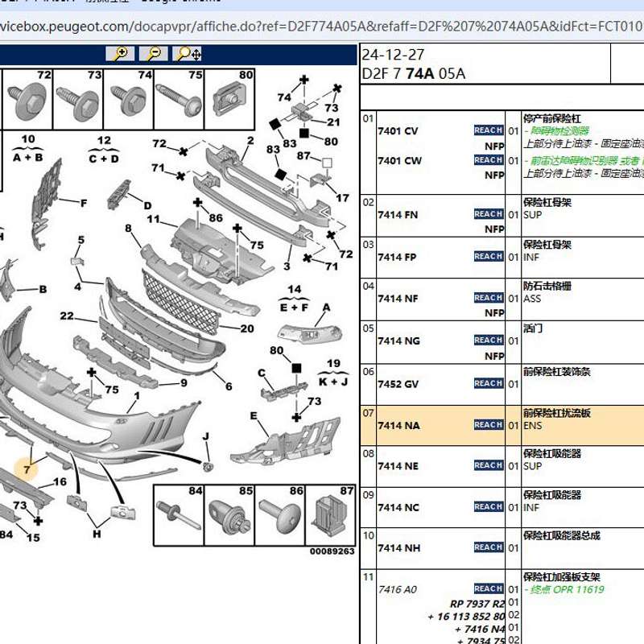Open REACH badge for part 7452 GV

[x=489, y=383]
